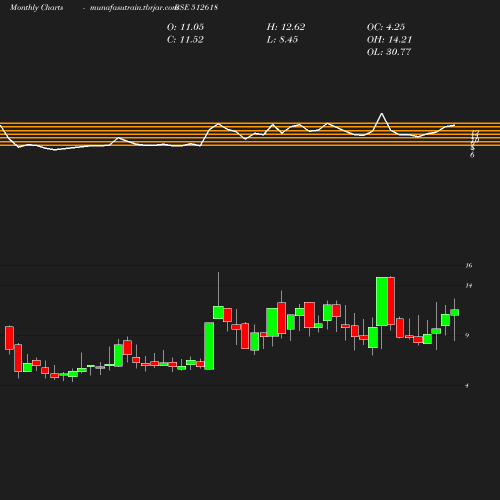Click the last green candle on the right
Viewport: 500px width, 500px height.
click(455, 312)
